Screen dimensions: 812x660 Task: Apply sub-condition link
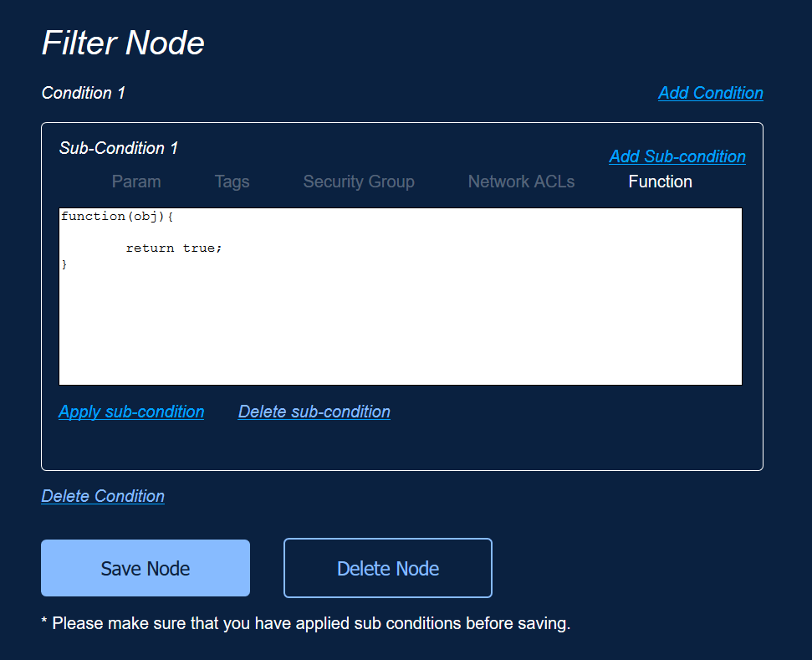(131, 412)
